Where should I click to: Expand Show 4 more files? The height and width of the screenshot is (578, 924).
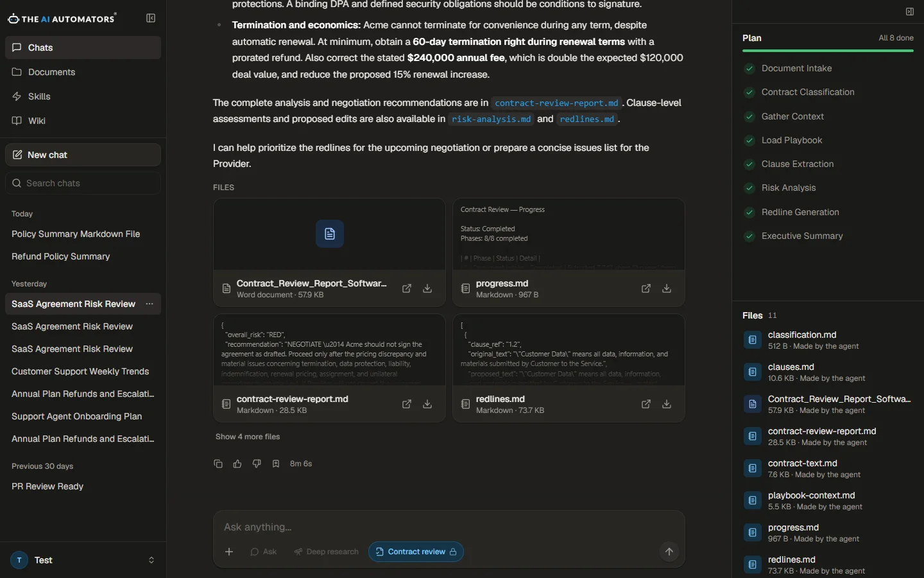[x=248, y=437]
